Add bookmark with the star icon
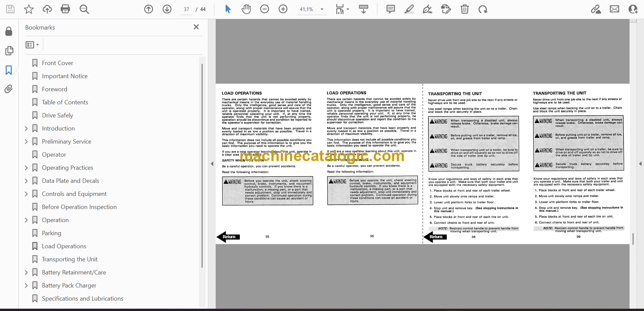Screen dimensions: 644x311 (x=29, y=9)
